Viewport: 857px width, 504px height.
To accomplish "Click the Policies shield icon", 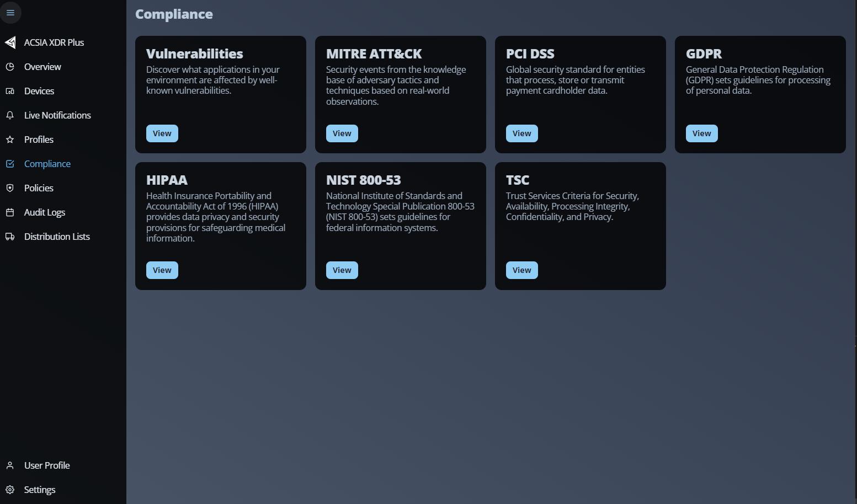I will pyautogui.click(x=10, y=188).
